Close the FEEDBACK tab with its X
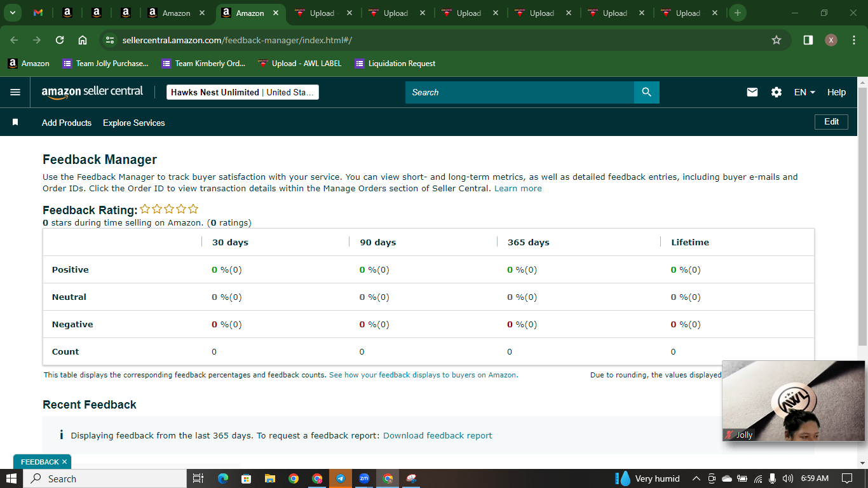The image size is (868, 488). pos(64,462)
